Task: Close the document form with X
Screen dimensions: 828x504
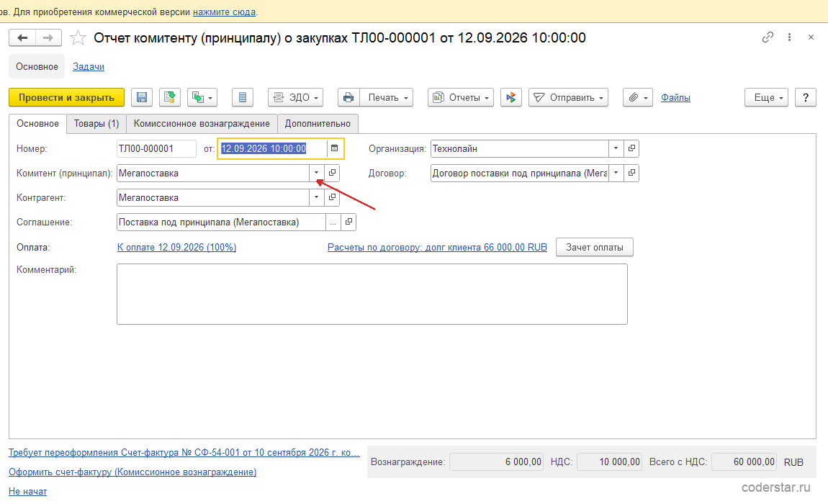Action: 811,37
